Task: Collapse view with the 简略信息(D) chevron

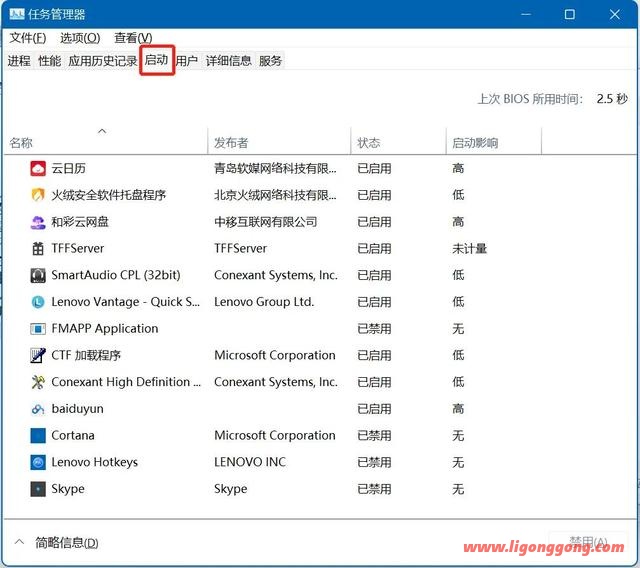Action: [x=19, y=542]
